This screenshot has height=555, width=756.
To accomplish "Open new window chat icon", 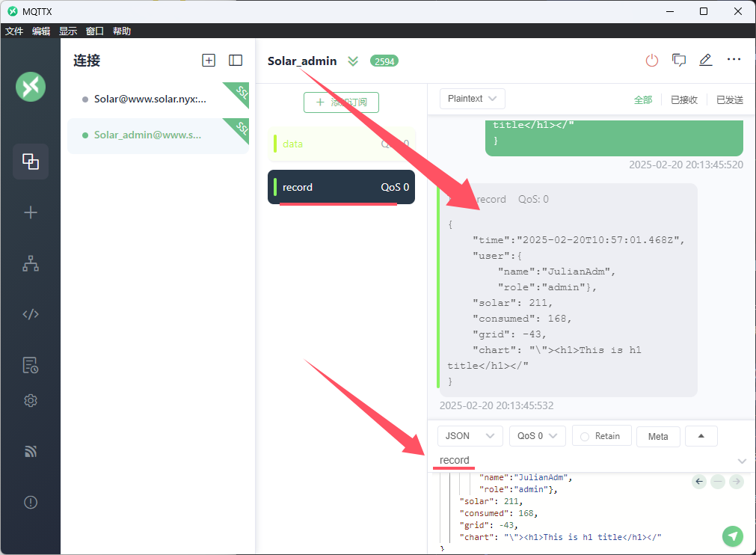I will [x=679, y=61].
